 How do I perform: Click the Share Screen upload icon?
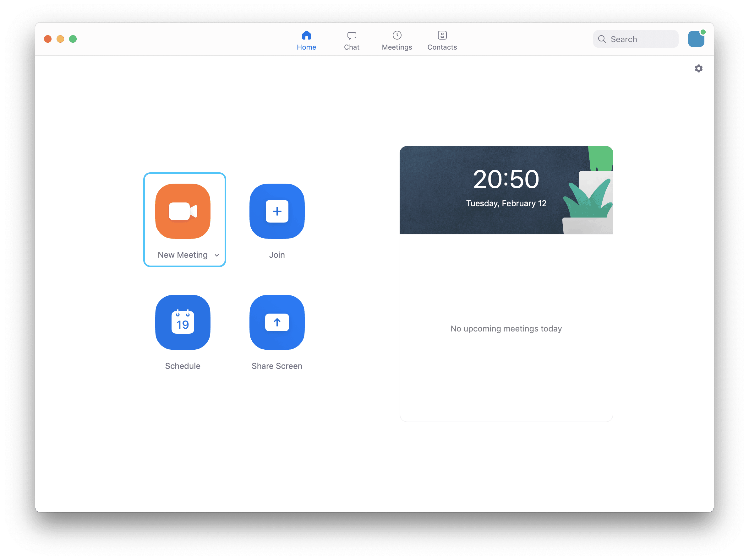click(276, 322)
